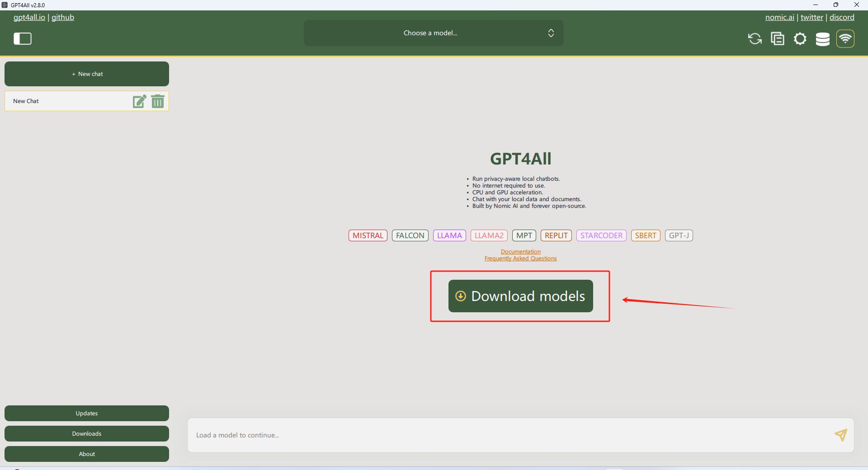Select the New Chat list entry
The width and height of the screenshot is (868, 470).
point(87,101)
